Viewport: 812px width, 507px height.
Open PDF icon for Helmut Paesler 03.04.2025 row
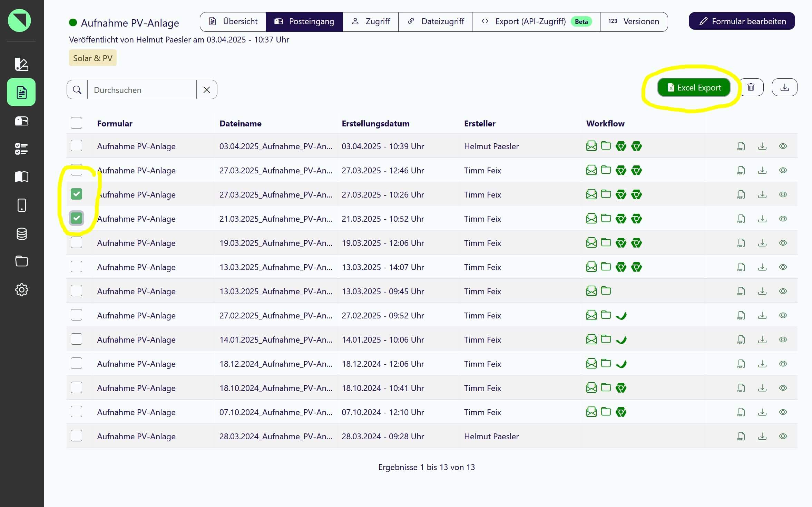[x=741, y=146]
